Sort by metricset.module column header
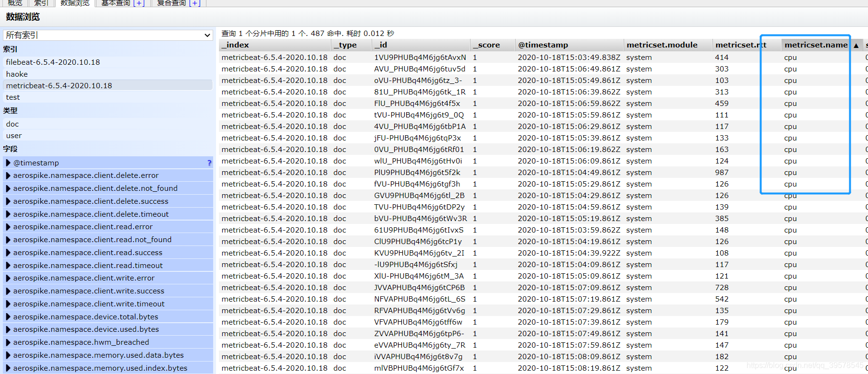The height and width of the screenshot is (374, 868). [668, 45]
